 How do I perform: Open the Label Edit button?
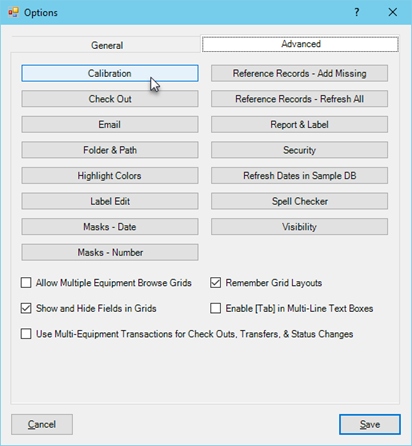[x=110, y=201]
